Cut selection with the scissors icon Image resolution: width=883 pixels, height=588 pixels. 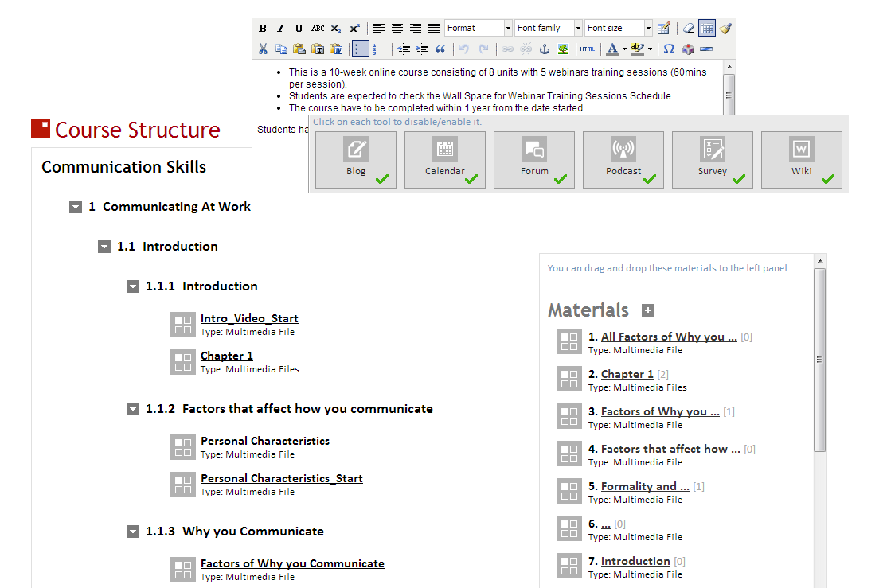(263, 49)
